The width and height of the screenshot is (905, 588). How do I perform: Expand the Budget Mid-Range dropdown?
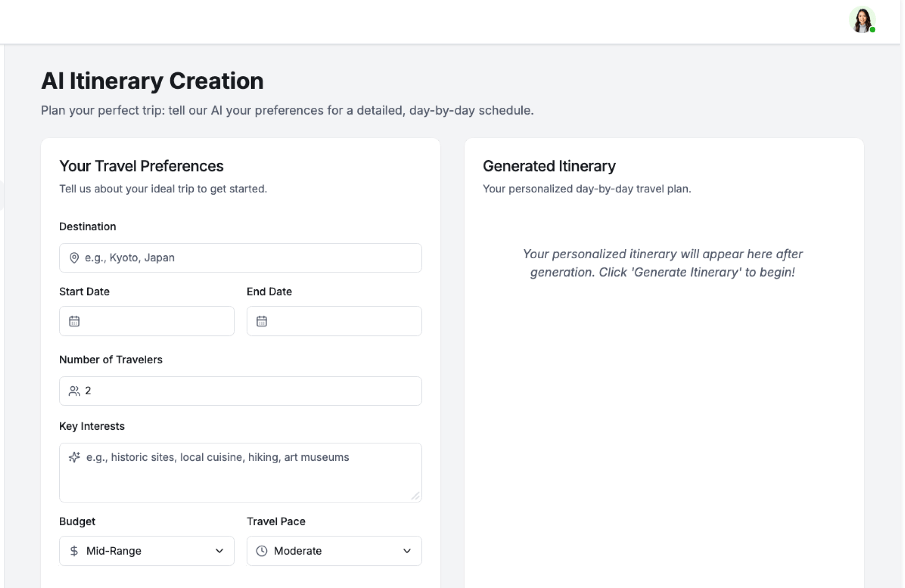tap(141, 551)
